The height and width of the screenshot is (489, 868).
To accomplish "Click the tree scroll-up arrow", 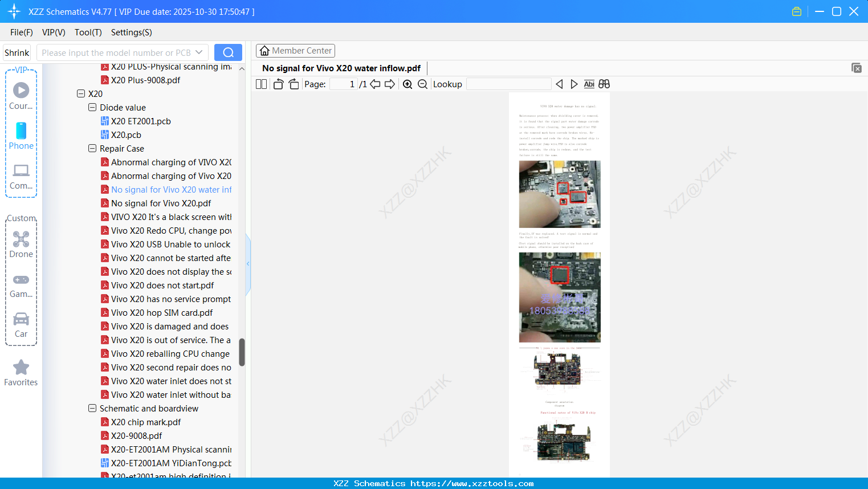I will 242,68.
